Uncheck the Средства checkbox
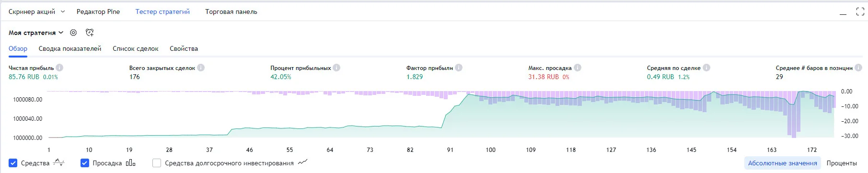The image size is (868, 173). (x=13, y=163)
